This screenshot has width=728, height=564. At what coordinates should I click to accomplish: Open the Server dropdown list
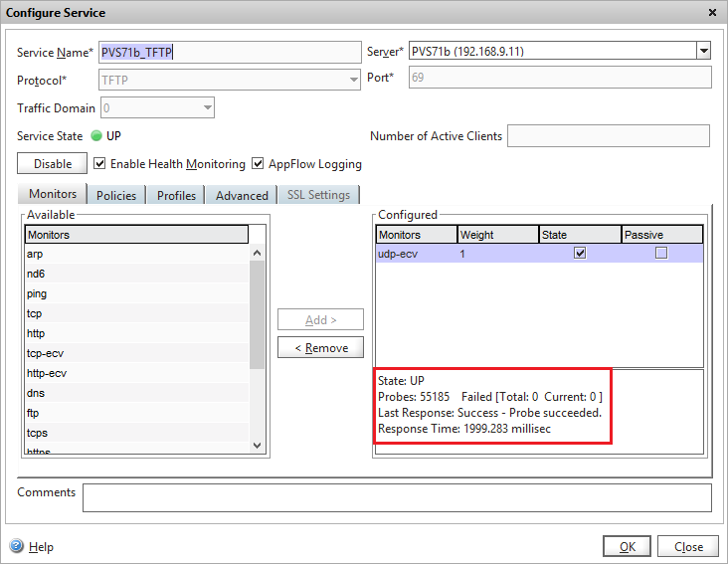point(703,52)
